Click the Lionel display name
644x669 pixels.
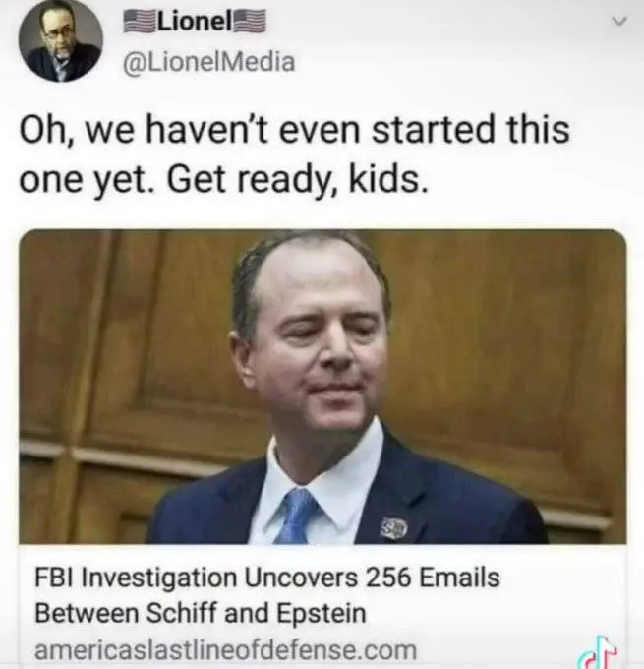point(195,23)
